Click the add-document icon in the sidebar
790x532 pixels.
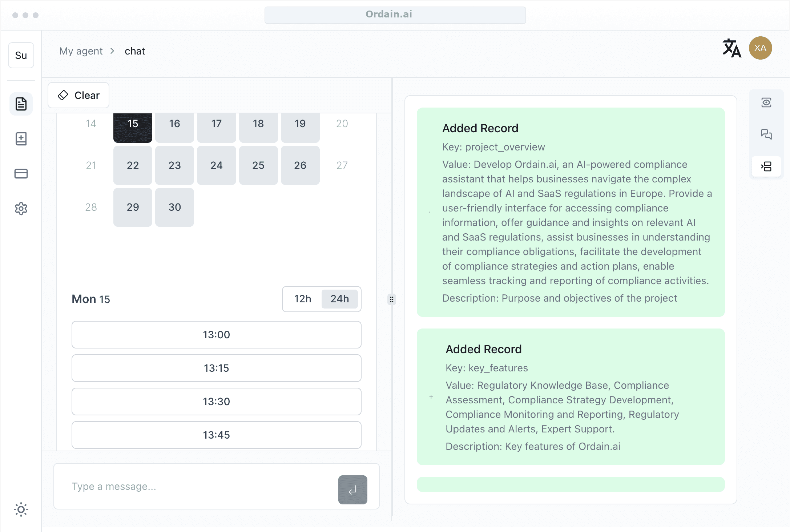tap(21, 139)
